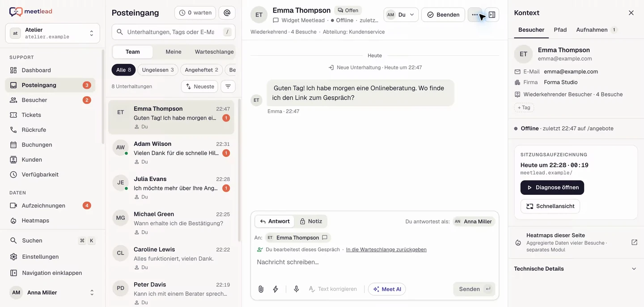
Task: Click the chat icon next to Emma Thompson recipient
Action: [325, 238]
